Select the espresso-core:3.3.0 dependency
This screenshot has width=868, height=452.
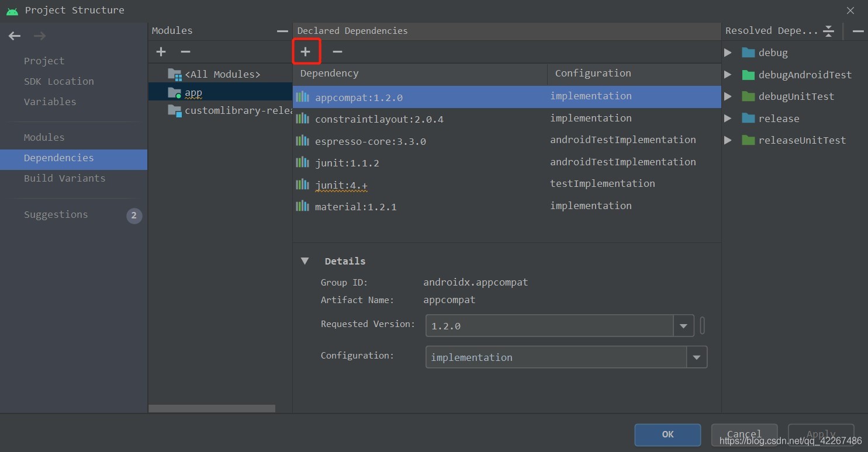[x=507, y=141]
